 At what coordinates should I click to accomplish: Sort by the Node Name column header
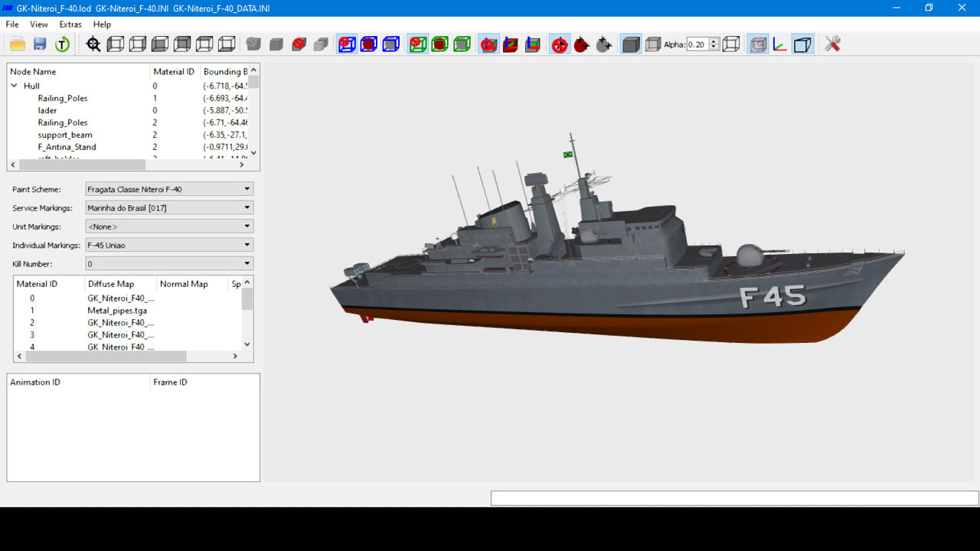79,71
